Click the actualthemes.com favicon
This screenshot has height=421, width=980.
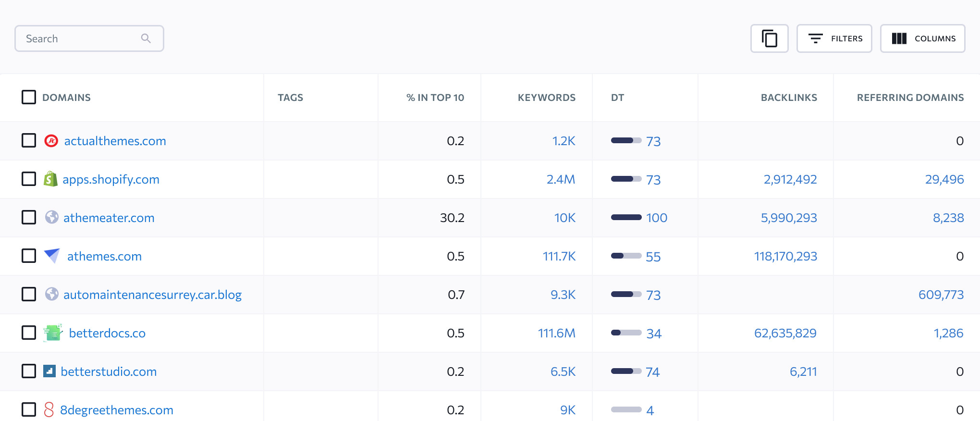51,141
